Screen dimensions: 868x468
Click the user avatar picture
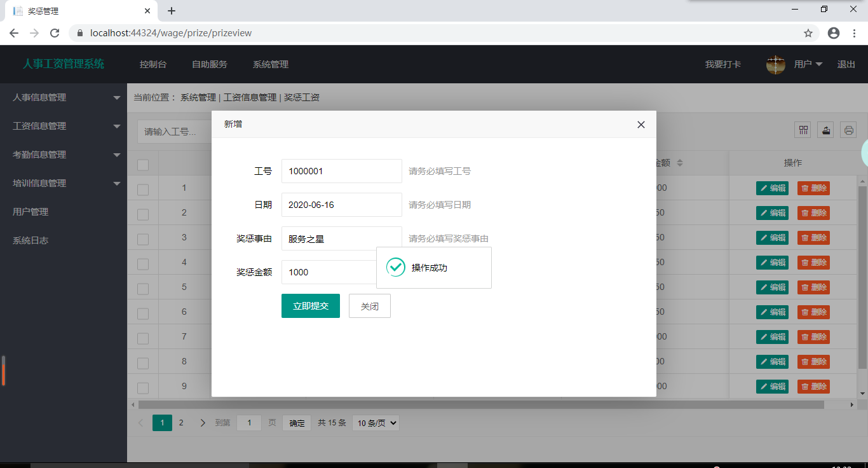click(x=776, y=64)
